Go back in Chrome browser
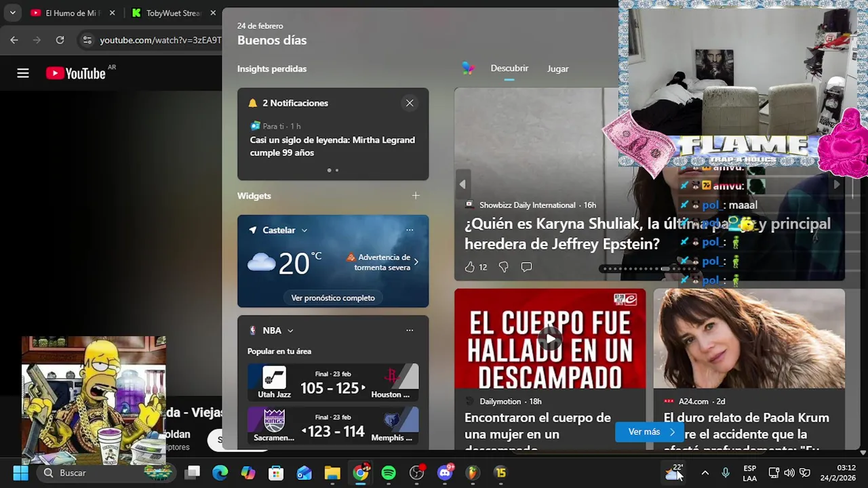The width and height of the screenshot is (868, 488). point(14,40)
